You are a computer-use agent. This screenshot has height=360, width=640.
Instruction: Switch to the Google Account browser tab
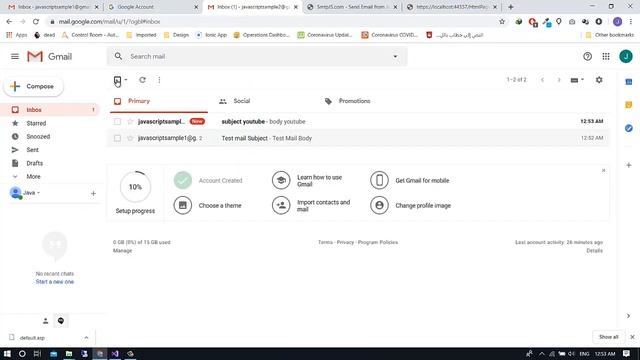(152, 7)
